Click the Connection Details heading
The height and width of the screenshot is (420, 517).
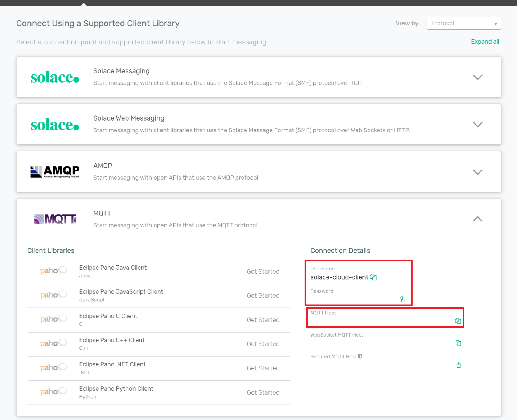coord(340,250)
